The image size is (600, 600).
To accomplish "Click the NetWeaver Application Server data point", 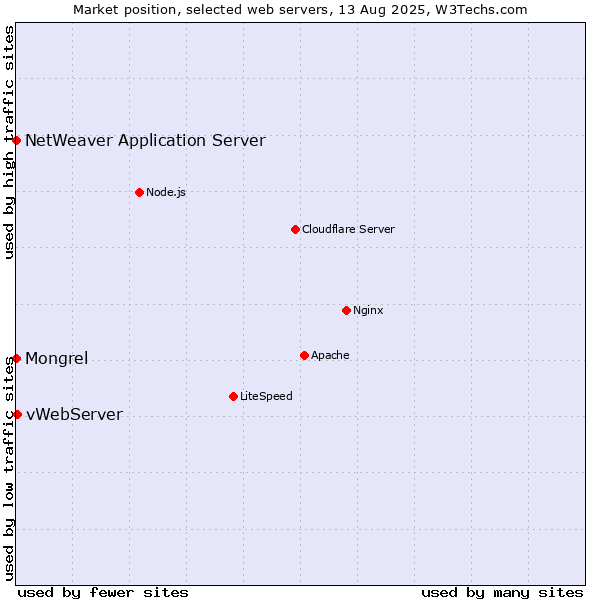I will click(16, 140).
